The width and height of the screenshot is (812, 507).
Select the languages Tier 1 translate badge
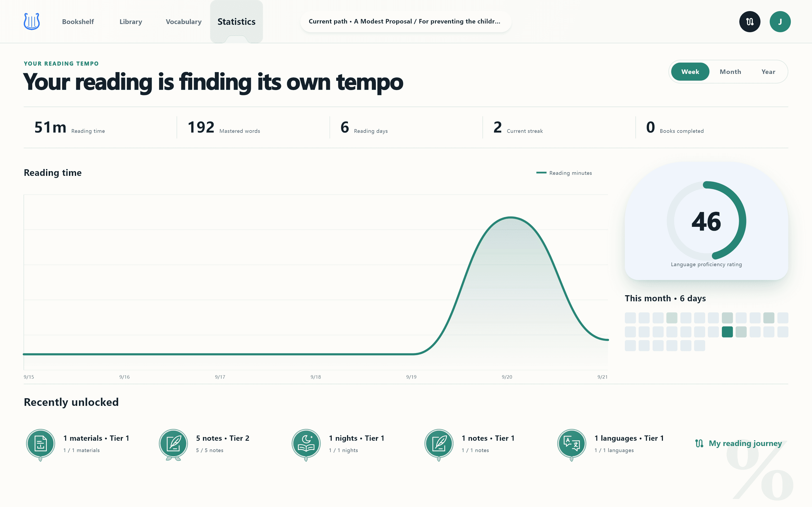click(x=572, y=444)
